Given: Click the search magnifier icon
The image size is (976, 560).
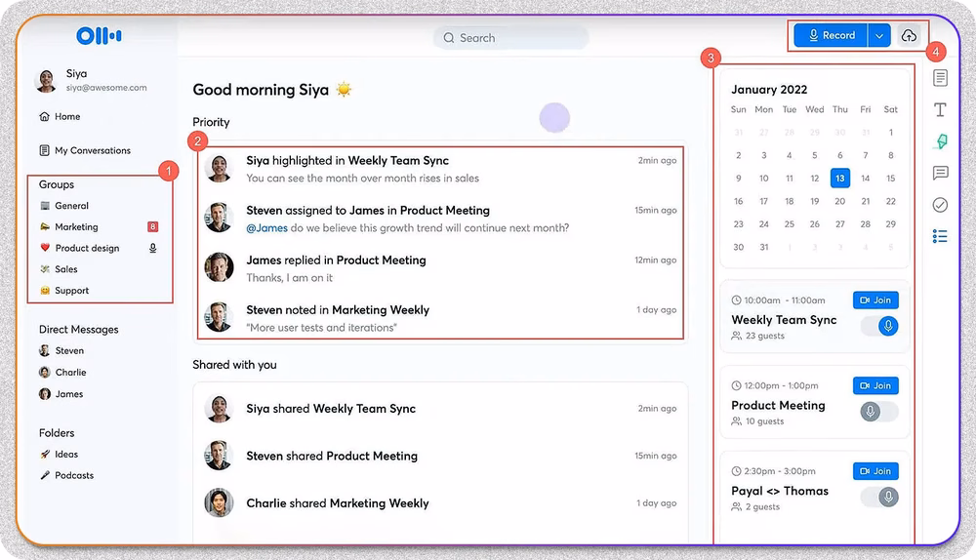Looking at the screenshot, I should coord(449,38).
